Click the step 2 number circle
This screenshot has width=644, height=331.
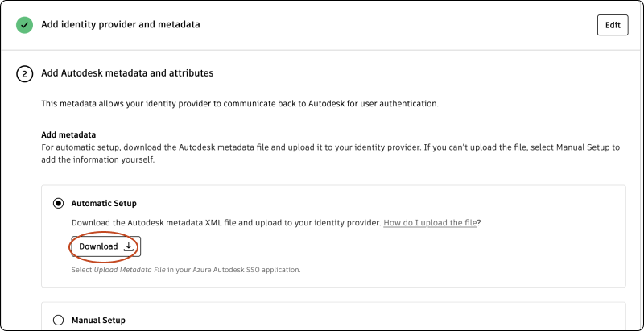pos(24,74)
